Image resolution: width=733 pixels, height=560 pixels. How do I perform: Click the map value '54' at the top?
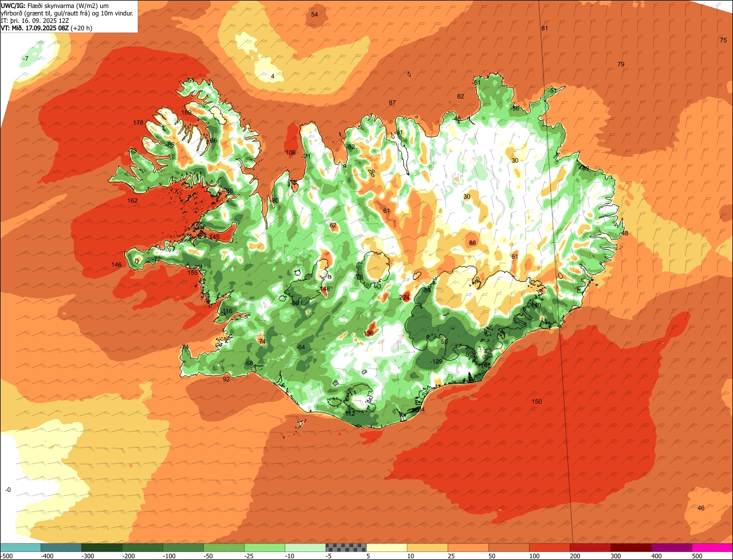click(x=314, y=15)
